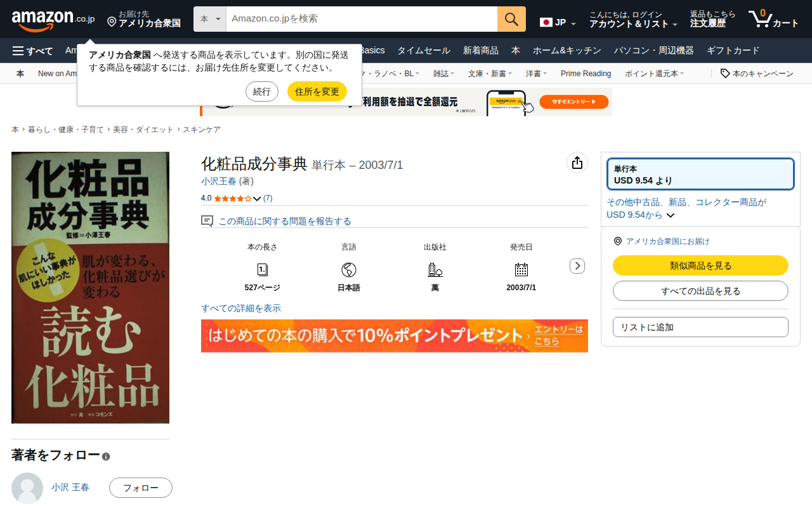Click the 住所を変更 button

tap(317, 91)
